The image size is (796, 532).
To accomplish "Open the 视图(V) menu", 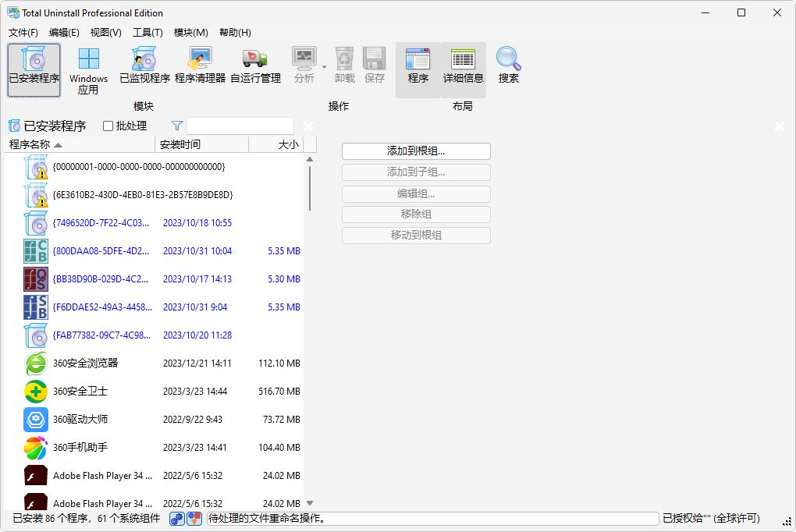I will pos(105,33).
